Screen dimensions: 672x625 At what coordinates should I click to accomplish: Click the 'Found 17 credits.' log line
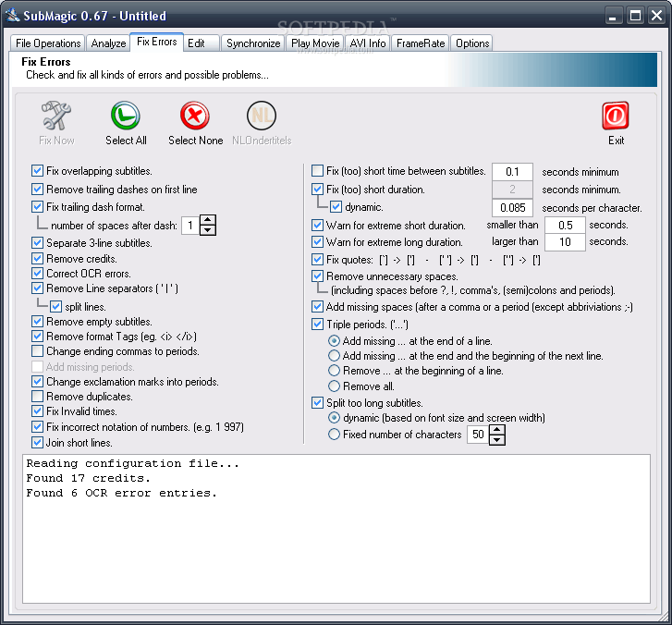point(89,478)
